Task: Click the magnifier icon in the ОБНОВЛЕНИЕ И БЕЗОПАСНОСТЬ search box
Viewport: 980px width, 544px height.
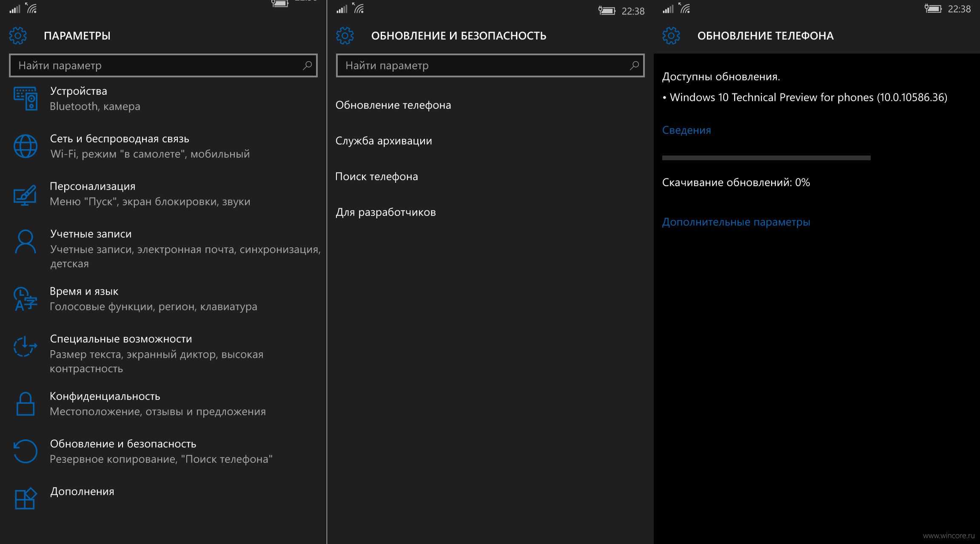Action: [634, 65]
